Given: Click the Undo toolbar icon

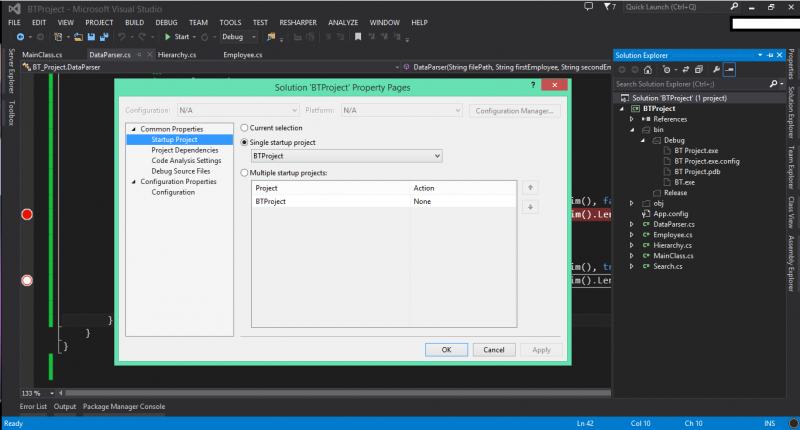Looking at the screenshot, I should (x=122, y=37).
